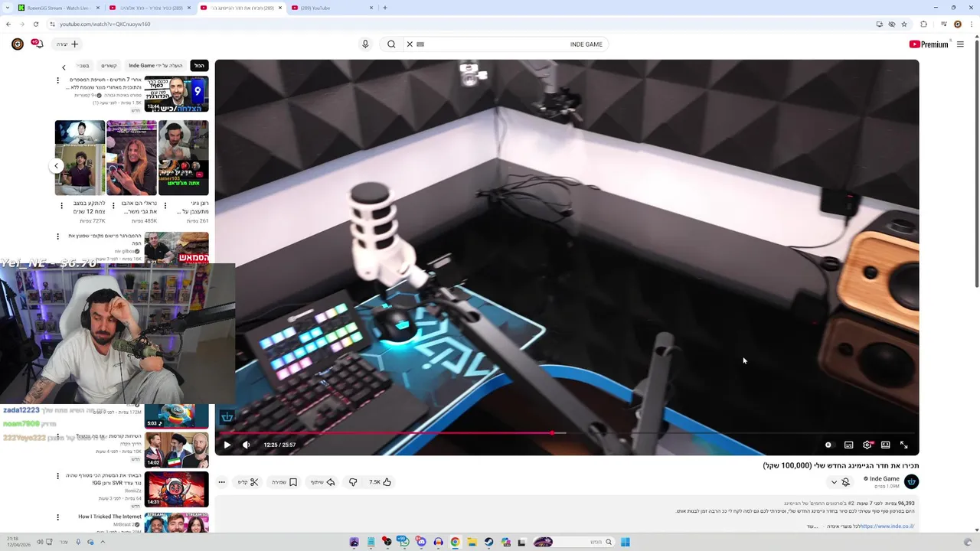Screen dimensions: 980x551
Task: Toggle subtitles with the captions icon
Action: tap(848, 445)
